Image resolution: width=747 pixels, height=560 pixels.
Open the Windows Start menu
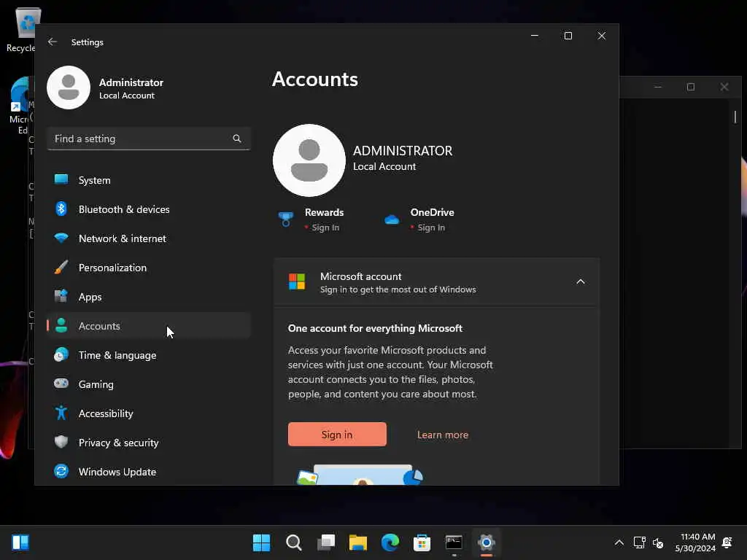[x=262, y=542]
